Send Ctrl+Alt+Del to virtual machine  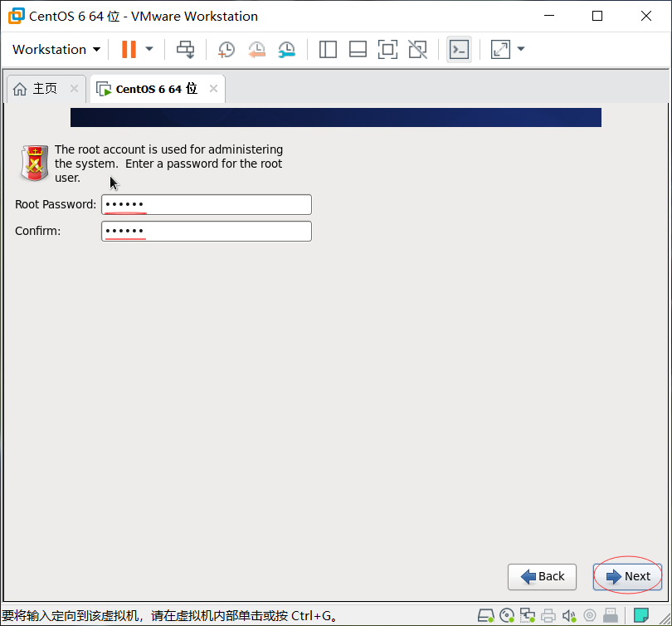click(x=185, y=49)
